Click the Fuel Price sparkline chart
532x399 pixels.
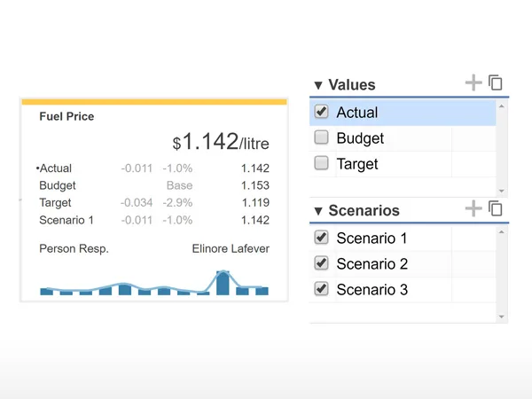coord(154,283)
